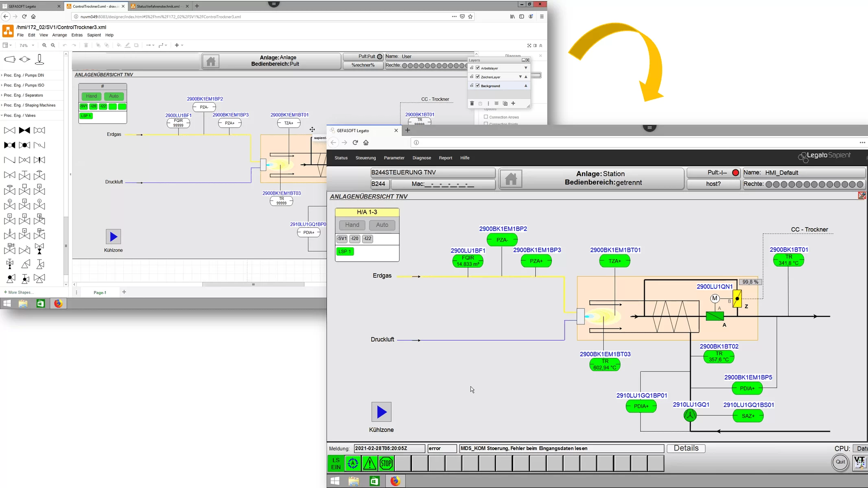Open the waypoints style dropdown
The height and width of the screenshot is (488, 868).
tap(163, 45)
